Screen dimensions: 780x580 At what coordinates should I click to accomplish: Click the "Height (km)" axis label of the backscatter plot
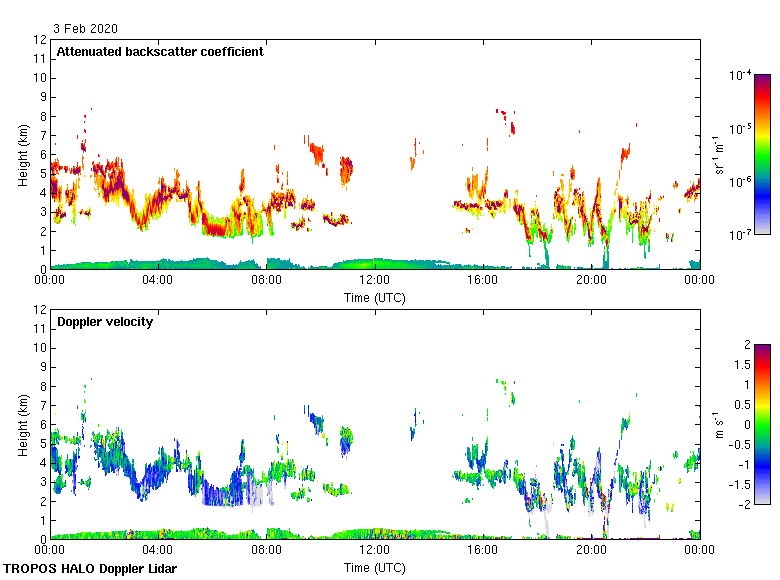pos(23,155)
